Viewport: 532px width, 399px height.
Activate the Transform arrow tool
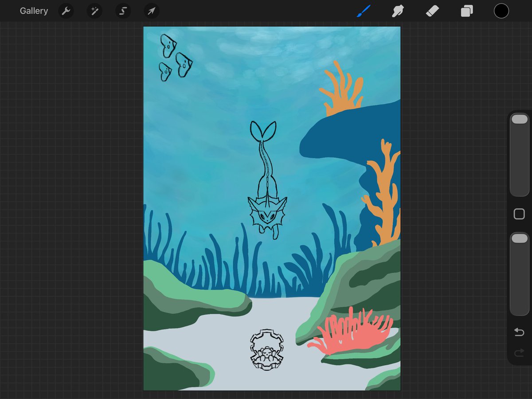[151, 11]
